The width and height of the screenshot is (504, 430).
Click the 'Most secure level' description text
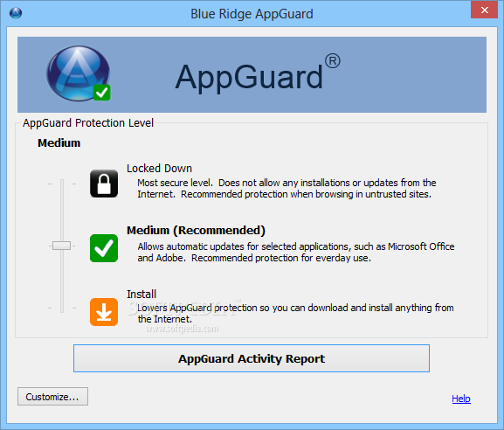[287, 189]
